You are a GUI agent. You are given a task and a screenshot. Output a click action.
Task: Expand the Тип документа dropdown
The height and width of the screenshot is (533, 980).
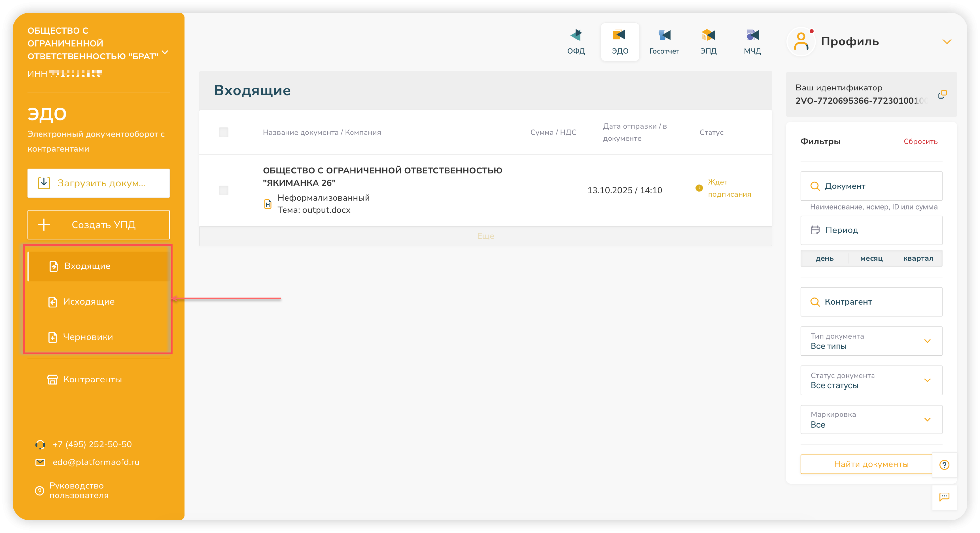pos(871,341)
